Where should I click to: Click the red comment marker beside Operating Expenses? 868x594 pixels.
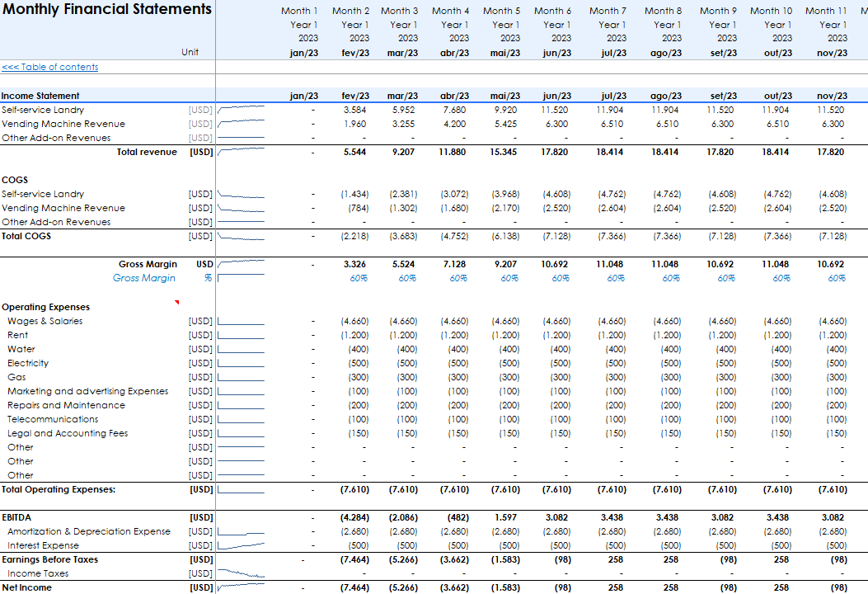pyautogui.click(x=176, y=303)
